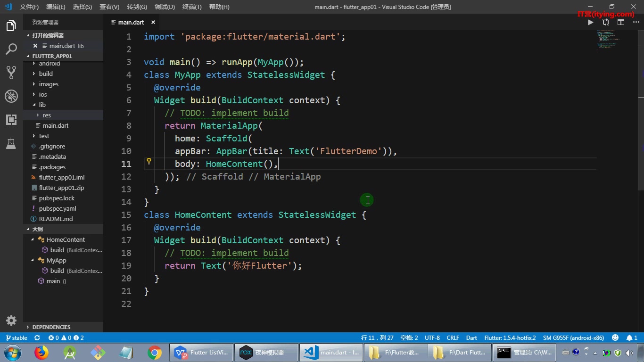Screen dimensions: 644x362
Task: Expand the DEPENDENCIES section
Action: pos(63,327)
